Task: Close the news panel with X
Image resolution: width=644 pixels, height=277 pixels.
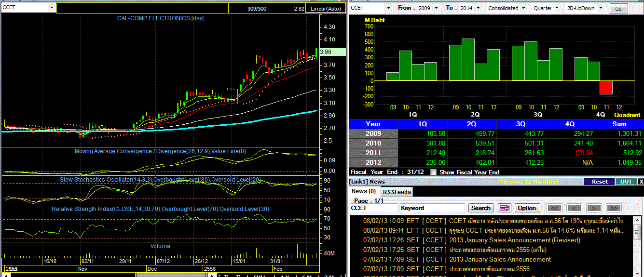Action: click(641, 182)
